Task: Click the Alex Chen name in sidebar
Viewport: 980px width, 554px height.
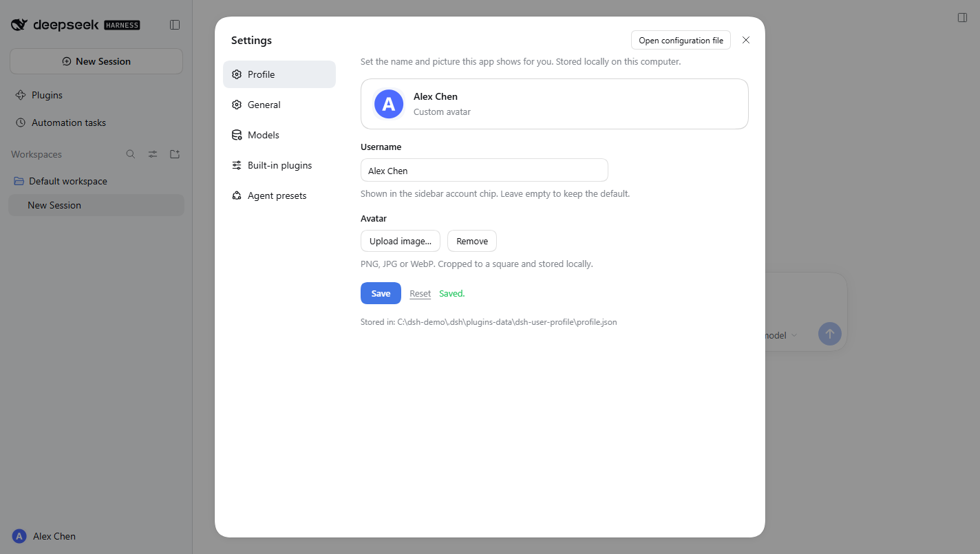Action: click(x=54, y=536)
